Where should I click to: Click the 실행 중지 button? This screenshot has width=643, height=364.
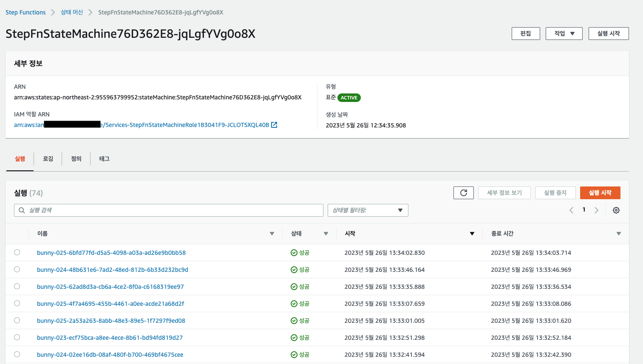555,193
